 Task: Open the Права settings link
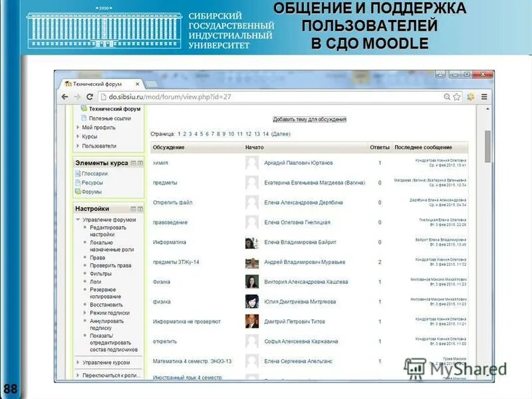97,257
